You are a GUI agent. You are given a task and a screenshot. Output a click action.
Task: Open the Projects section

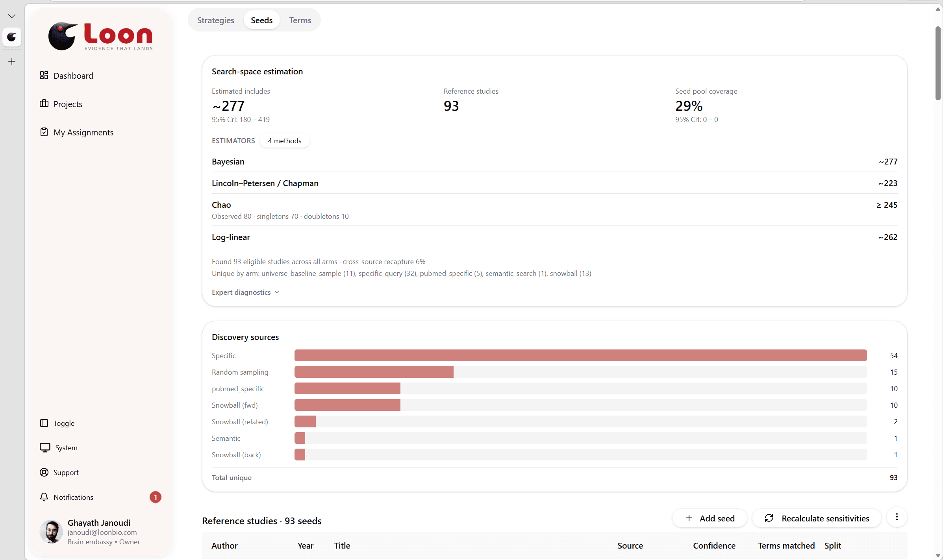tap(61, 104)
